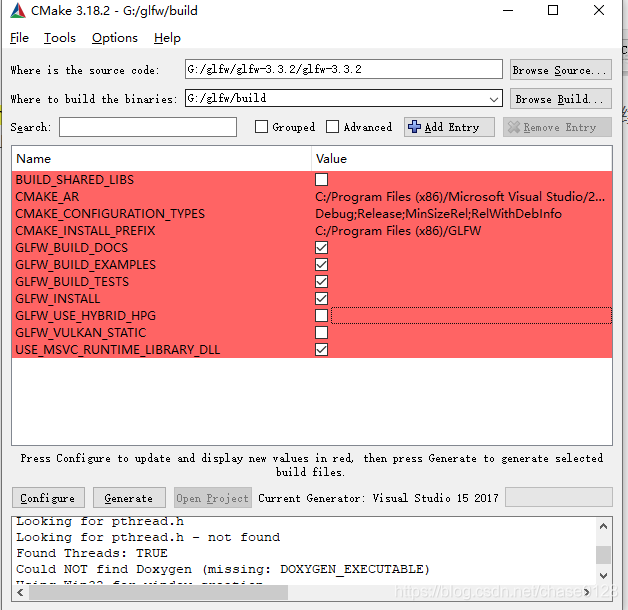628x610 pixels.
Task: Click the Configure button
Action: 48,498
